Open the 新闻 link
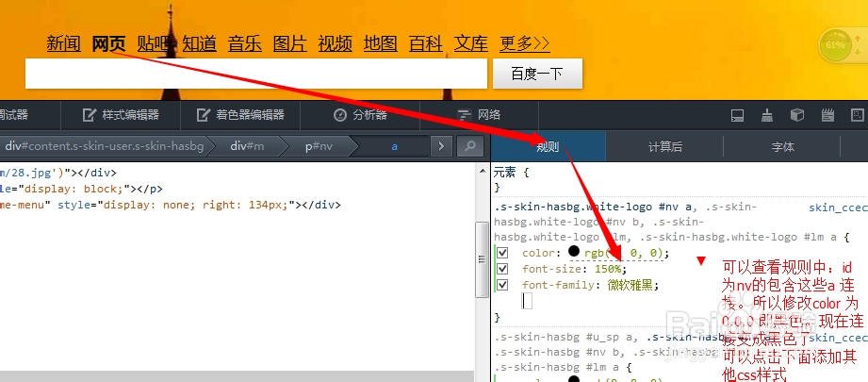Viewport: 868px width, 382px height. click(64, 43)
